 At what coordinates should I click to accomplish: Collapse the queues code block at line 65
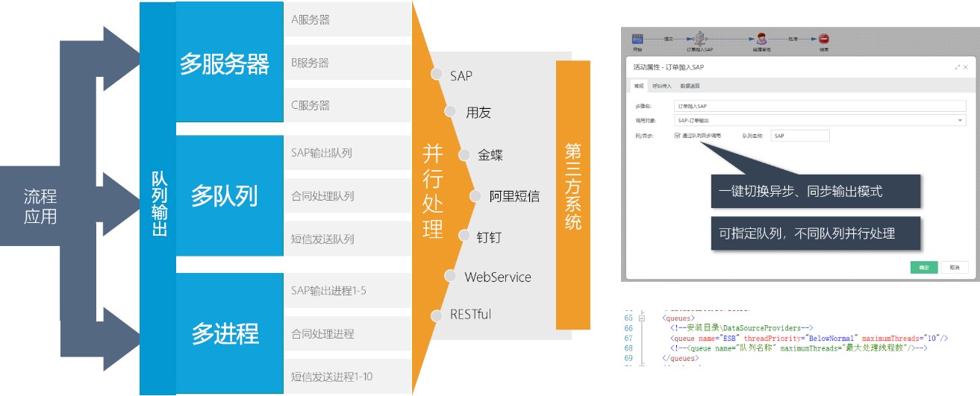pyautogui.click(x=641, y=317)
